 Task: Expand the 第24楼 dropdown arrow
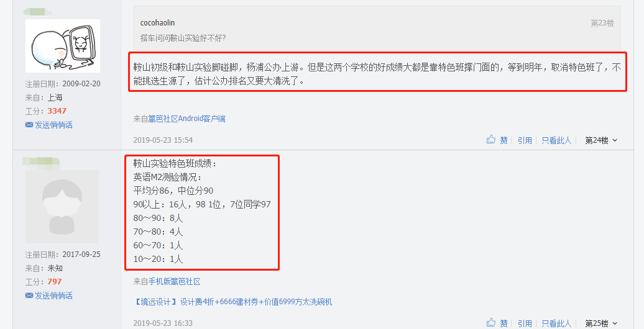[x=615, y=140]
